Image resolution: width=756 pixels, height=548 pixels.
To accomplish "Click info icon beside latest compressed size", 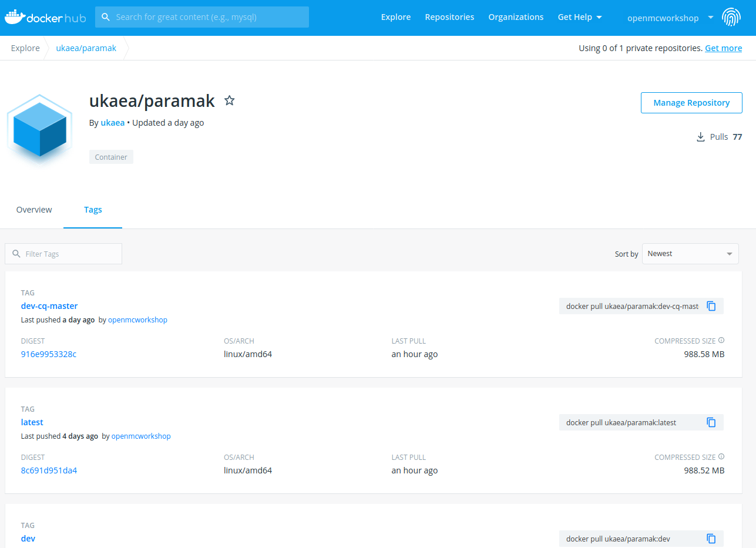I will (721, 456).
